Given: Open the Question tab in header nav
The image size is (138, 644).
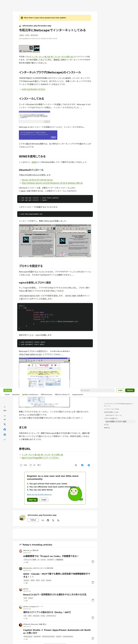Looking at the screenshot, I should [x=16, y=394].
